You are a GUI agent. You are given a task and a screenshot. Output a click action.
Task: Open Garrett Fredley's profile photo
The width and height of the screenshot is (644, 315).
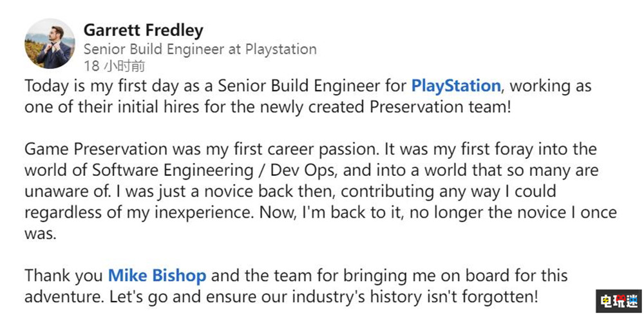click(50, 44)
